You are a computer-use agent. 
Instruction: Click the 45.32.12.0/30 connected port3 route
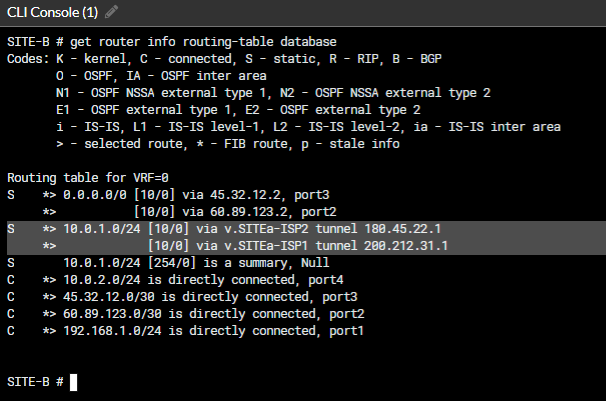[206, 295]
